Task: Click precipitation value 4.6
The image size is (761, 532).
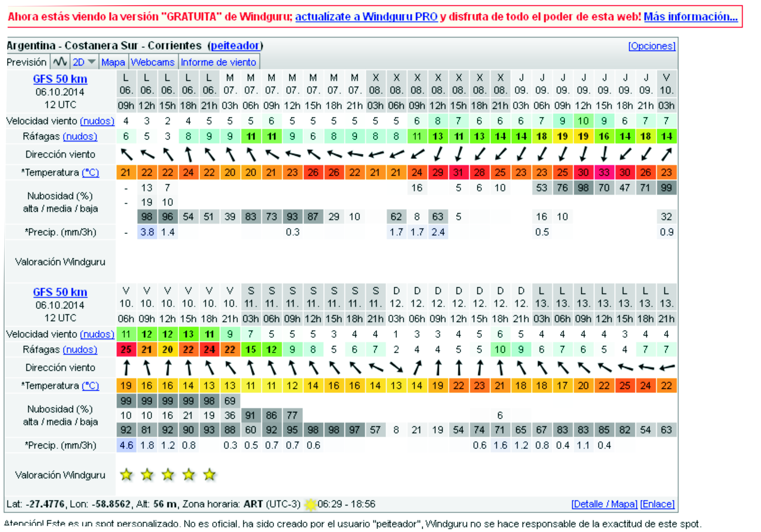Action: tap(126, 445)
